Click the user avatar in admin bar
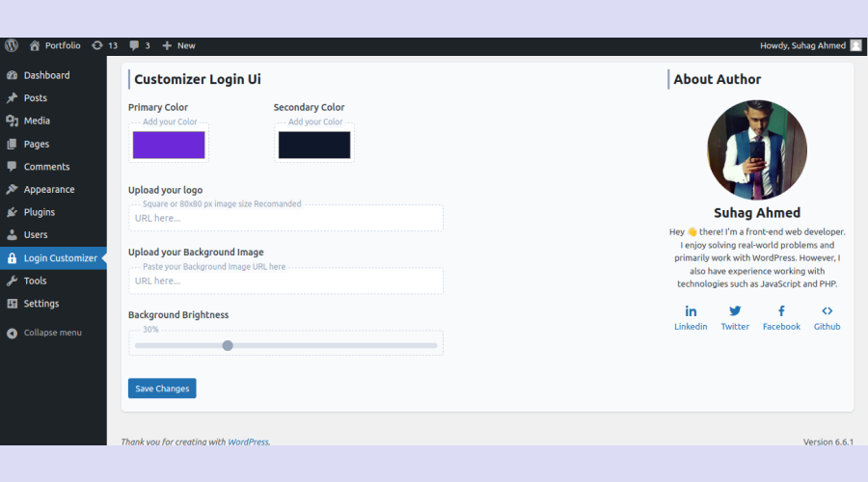 click(855, 45)
